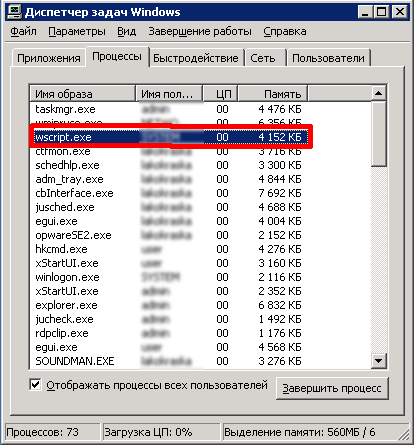The image size is (414, 445).
Task: Click the scrollbar up arrow
Action: point(379,93)
